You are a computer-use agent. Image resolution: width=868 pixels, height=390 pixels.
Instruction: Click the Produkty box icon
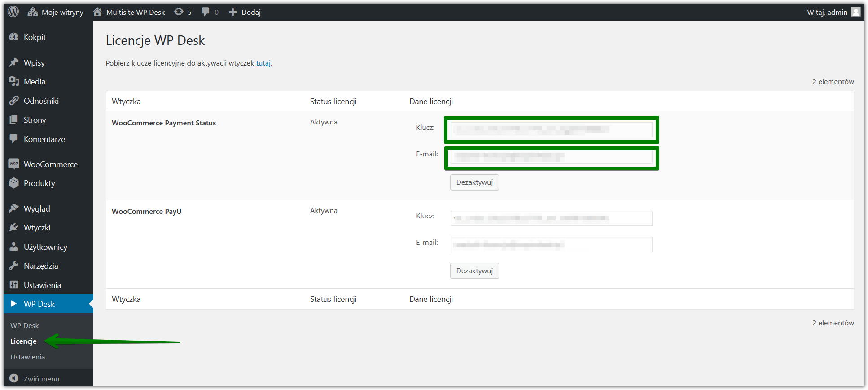pyautogui.click(x=14, y=183)
